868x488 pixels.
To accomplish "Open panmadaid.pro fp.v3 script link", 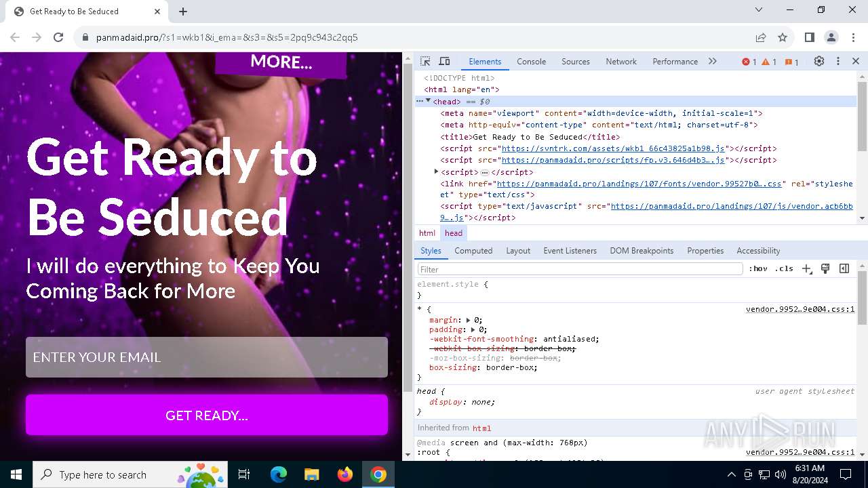I will pyautogui.click(x=613, y=160).
